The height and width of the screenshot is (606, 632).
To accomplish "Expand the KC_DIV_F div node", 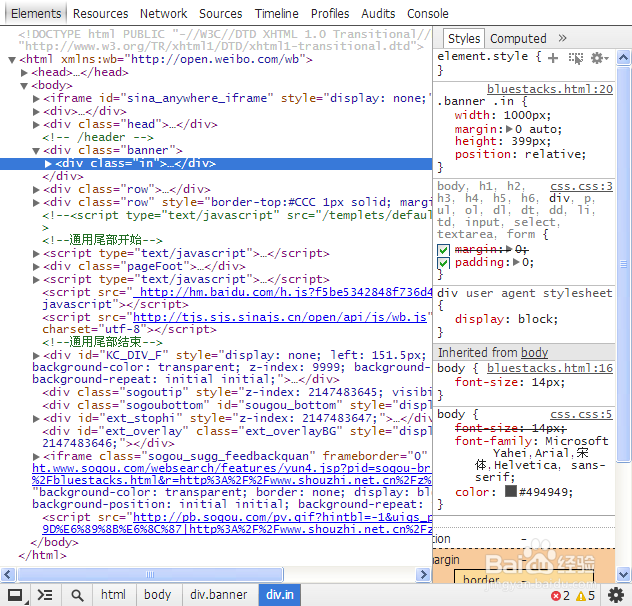I will pyautogui.click(x=36, y=356).
